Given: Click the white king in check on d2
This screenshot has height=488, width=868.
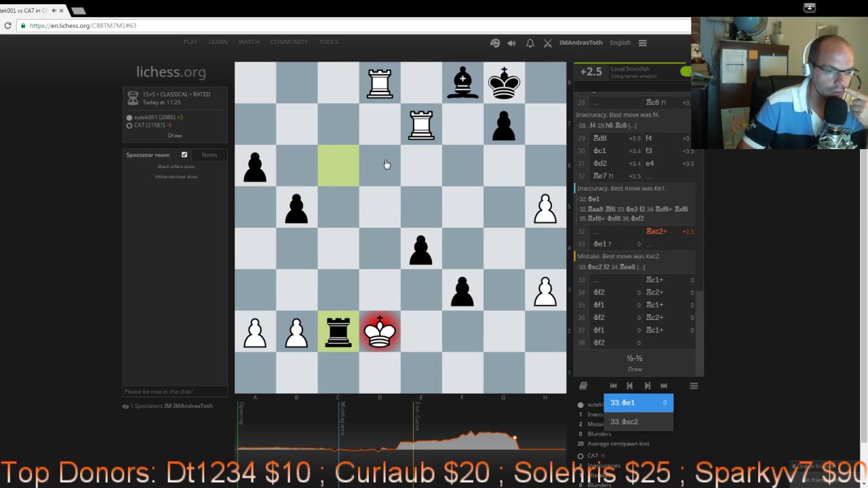Looking at the screenshot, I should click(x=380, y=332).
